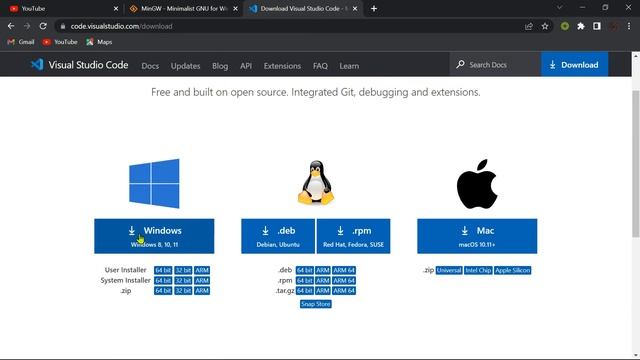Select System Installer ARM
Screen dimensions: 640x360
pos(202,280)
